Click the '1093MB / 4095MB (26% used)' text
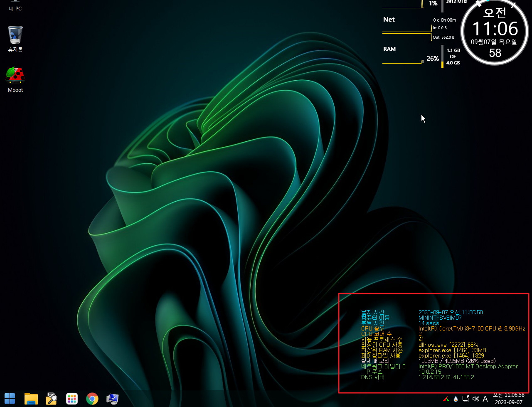532x407 pixels. point(457,361)
